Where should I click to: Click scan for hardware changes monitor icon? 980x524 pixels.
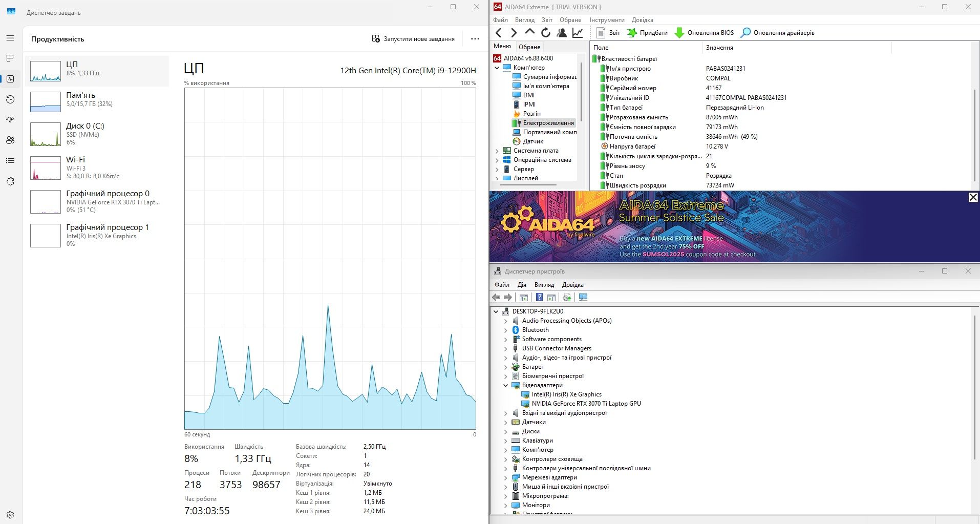point(583,298)
